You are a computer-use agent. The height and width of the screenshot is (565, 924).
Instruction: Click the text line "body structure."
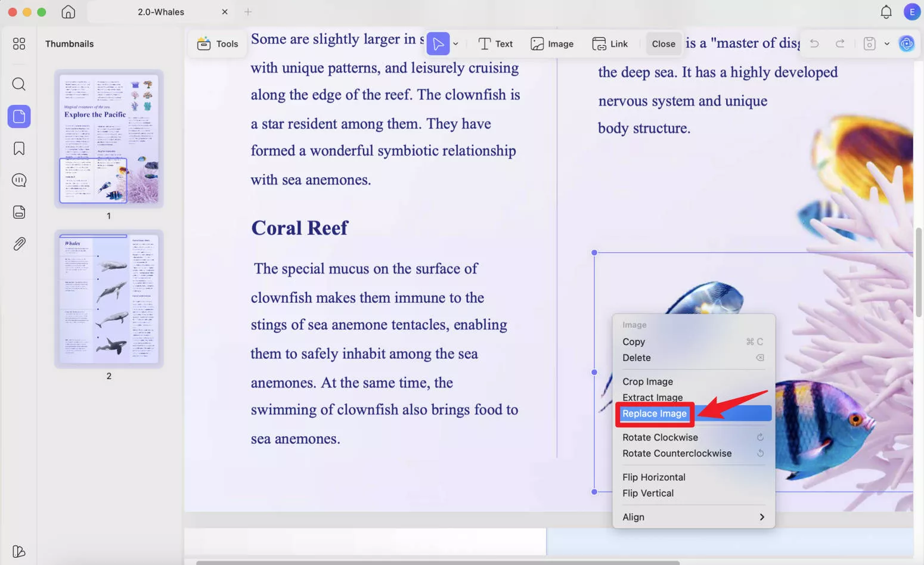pyautogui.click(x=644, y=128)
